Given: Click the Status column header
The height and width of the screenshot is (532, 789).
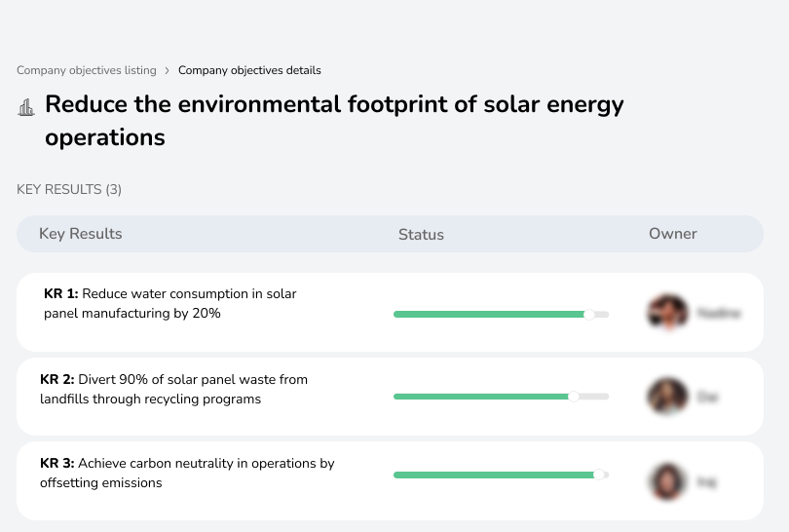Looking at the screenshot, I should [x=421, y=234].
